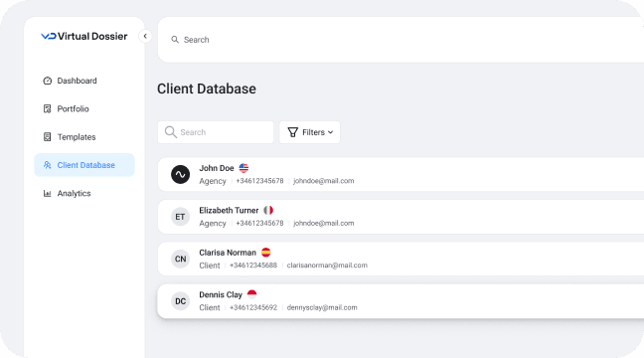The height and width of the screenshot is (358, 644).
Task: Click the Templates icon
Action: pyautogui.click(x=48, y=137)
